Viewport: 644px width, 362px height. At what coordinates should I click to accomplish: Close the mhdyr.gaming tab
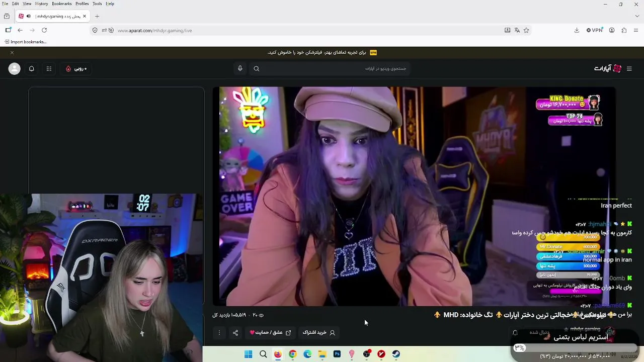pyautogui.click(x=85, y=16)
